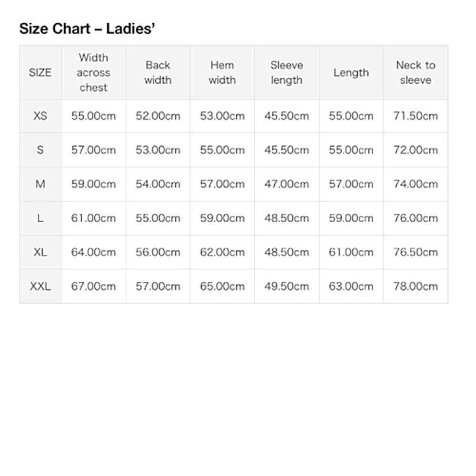Select the SIZE column header

coord(40,72)
